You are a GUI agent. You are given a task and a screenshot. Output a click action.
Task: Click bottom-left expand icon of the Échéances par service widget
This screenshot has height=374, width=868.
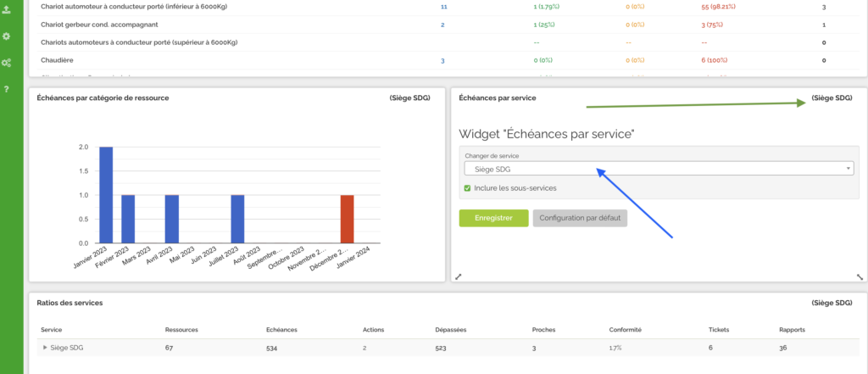click(459, 276)
